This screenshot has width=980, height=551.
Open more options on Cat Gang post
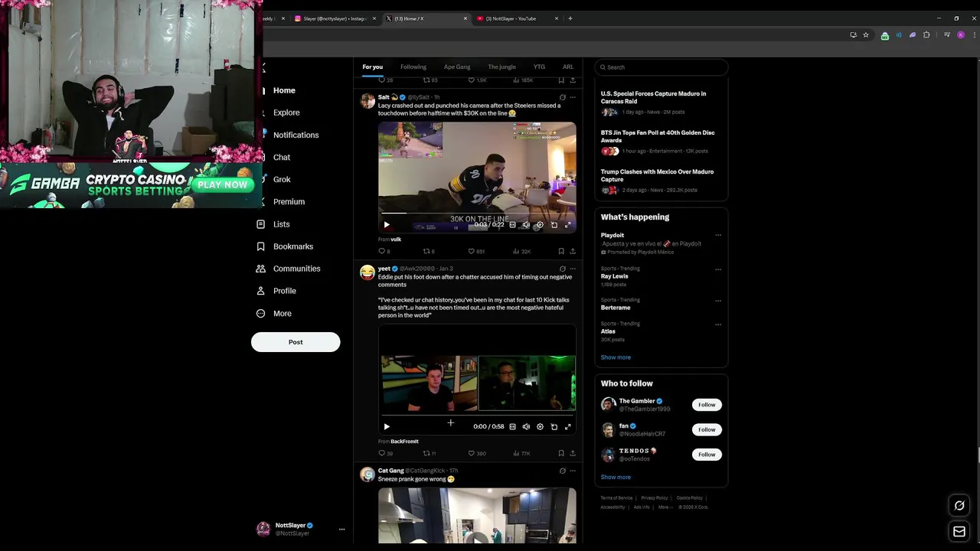pyautogui.click(x=573, y=471)
